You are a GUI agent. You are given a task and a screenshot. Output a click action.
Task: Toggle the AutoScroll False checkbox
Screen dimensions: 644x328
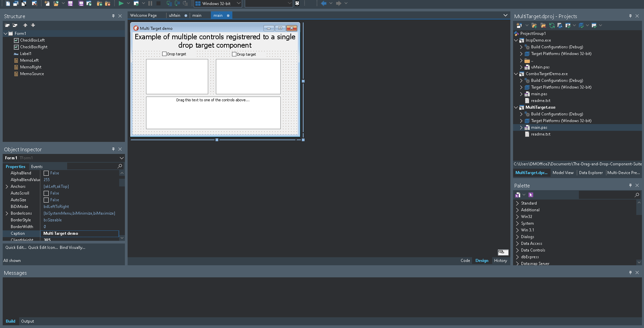point(46,194)
